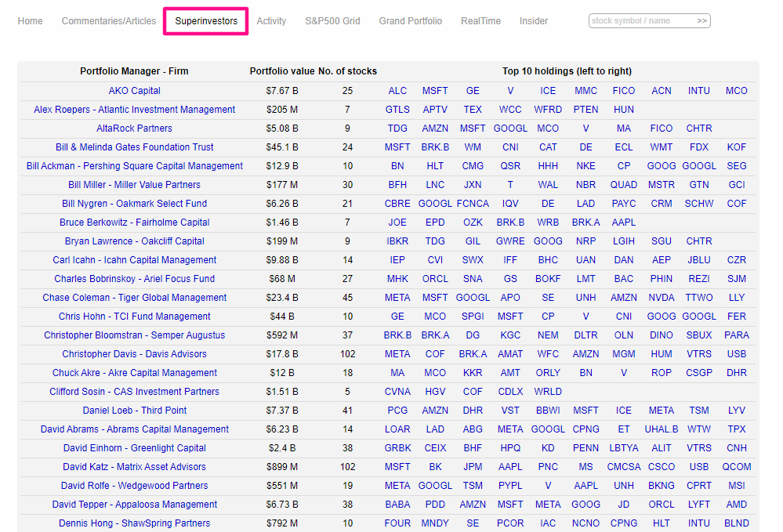The image size is (783, 532).
Task: Click BRK.B ticker in Gates Foundation row
Action: [x=435, y=147]
